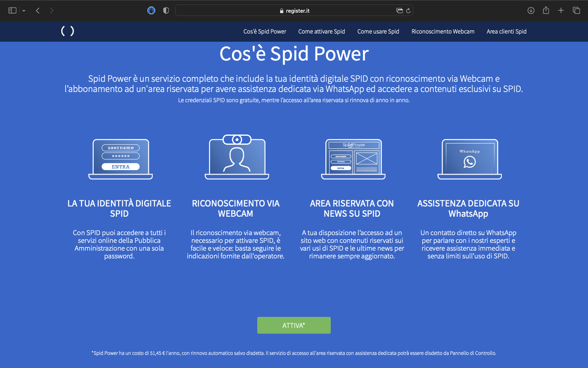588x368 pixels.
Task: Open website view options in the address bar
Action: [400, 10]
